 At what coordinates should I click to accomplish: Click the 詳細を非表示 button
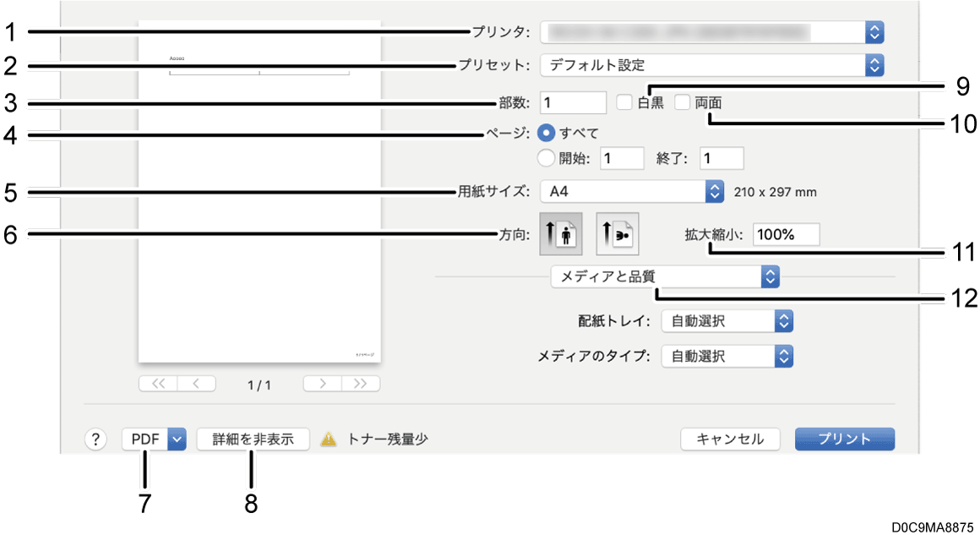252,439
